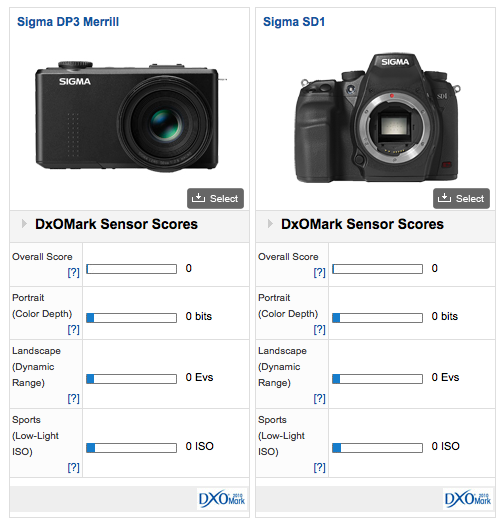Expand DP3 Merrill DxOMark Sensor Scores triangle

pos(24,224)
